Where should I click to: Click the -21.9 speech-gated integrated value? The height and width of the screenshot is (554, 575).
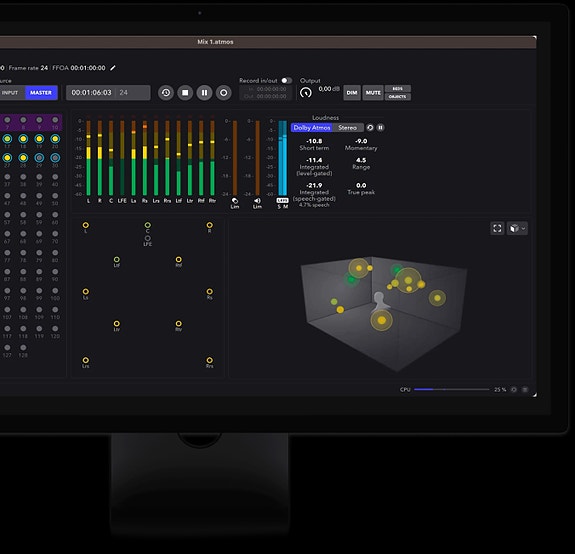[314, 186]
